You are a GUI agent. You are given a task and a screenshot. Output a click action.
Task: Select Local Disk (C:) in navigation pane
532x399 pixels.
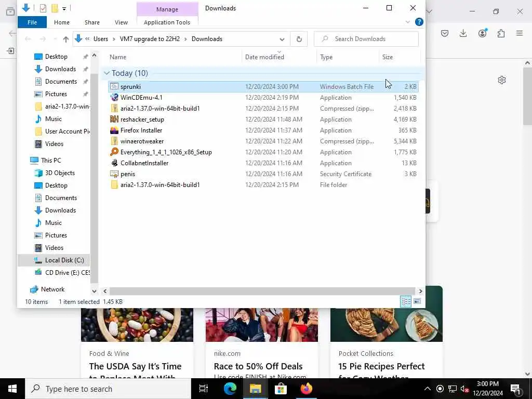pyautogui.click(x=64, y=260)
